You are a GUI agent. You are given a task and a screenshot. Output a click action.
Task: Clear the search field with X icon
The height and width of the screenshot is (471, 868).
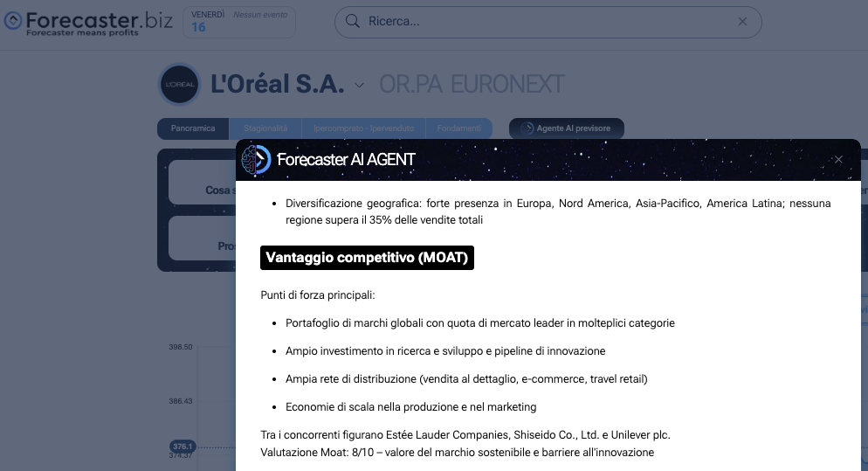coord(742,22)
